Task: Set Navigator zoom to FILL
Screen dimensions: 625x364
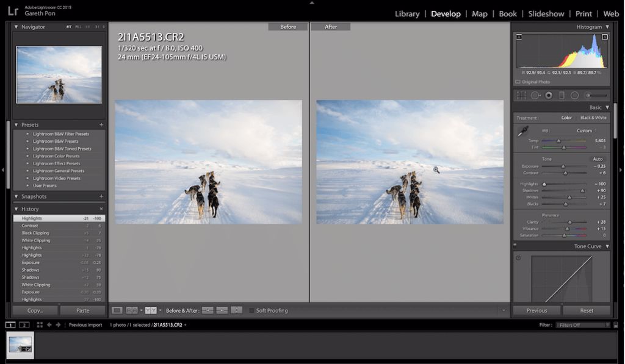Action: [78, 27]
